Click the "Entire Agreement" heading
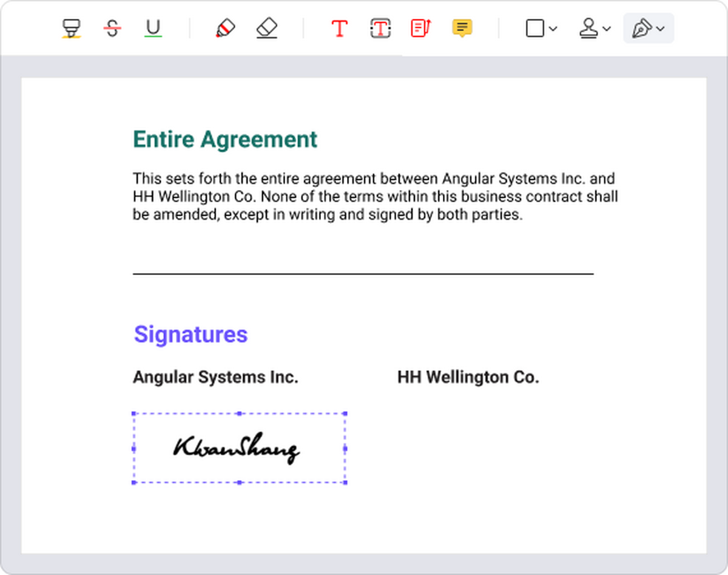This screenshot has height=575, width=728. (x=225, y=140)
